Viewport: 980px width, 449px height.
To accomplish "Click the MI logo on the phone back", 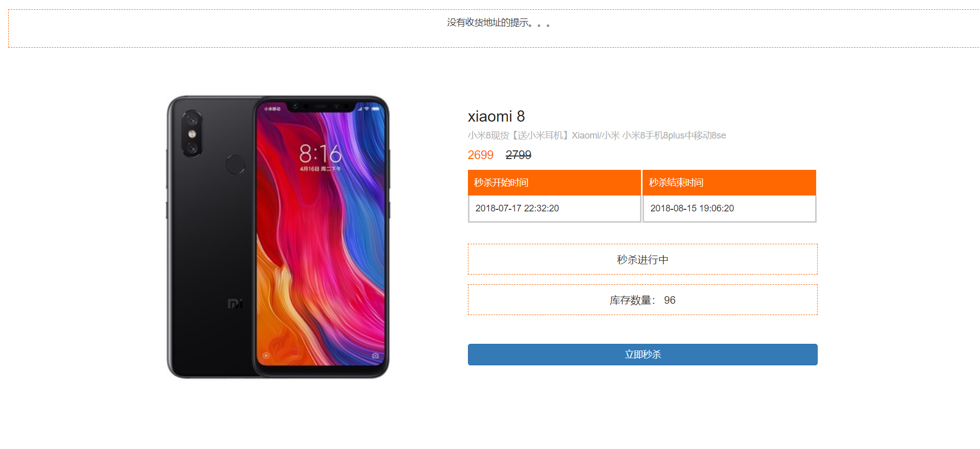I will click(x=235, y=304).
